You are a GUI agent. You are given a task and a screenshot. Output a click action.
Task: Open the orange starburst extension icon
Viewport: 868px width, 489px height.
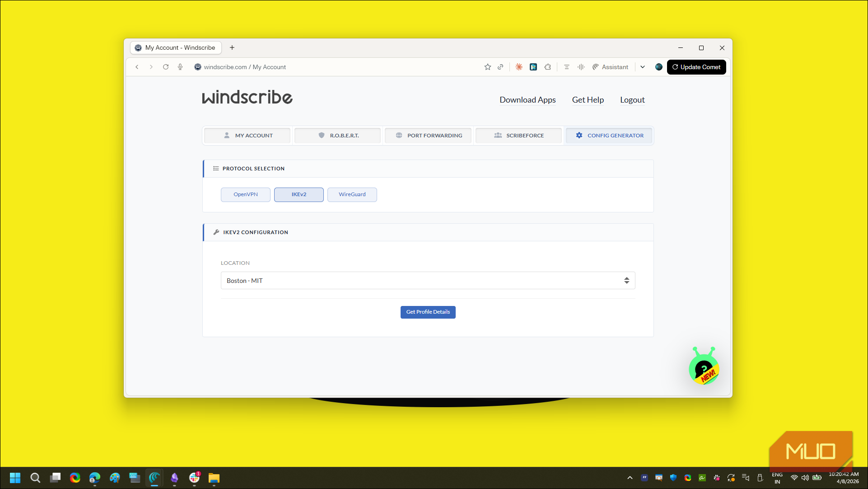pyautogui.click(x=519, y=67)
